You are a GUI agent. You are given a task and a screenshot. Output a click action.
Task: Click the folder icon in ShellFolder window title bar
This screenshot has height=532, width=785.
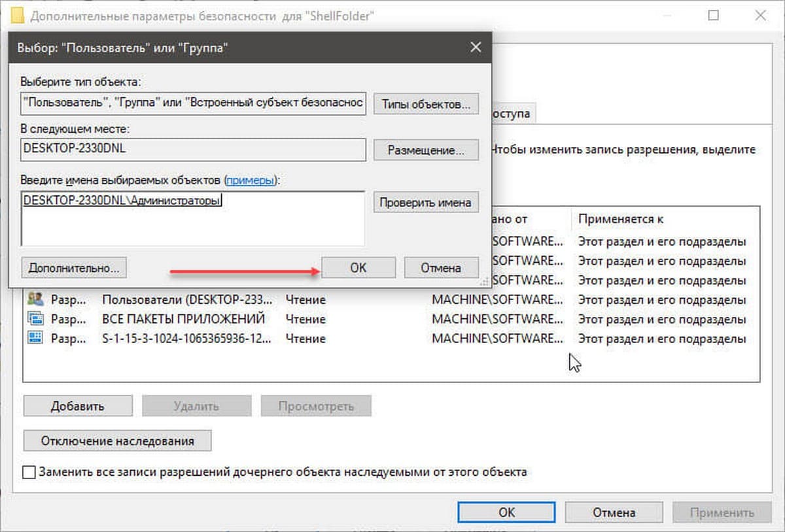coord(16,16)
